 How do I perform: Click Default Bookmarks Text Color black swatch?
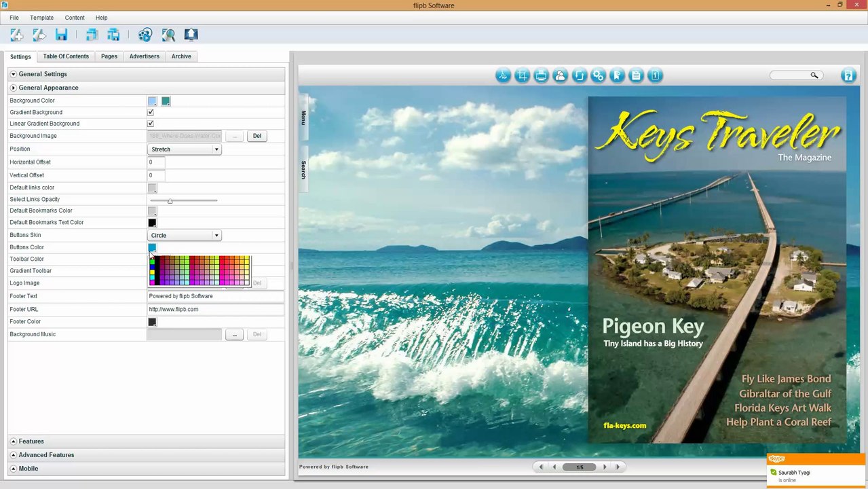[152, 223]
